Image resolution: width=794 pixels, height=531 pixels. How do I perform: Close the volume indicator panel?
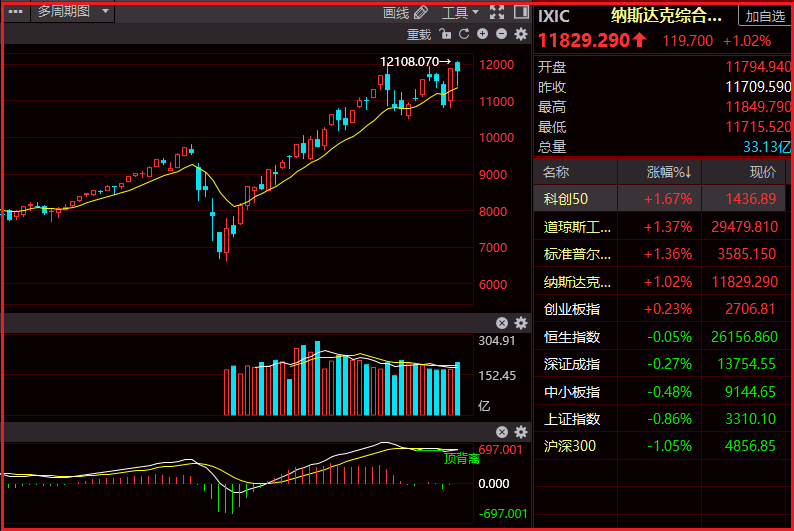[x=502, y=323]
